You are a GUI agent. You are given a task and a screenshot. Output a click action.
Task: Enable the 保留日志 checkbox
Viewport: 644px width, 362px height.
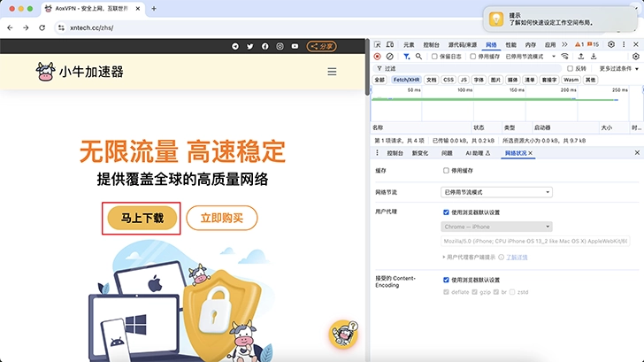[x=433, y=56]
